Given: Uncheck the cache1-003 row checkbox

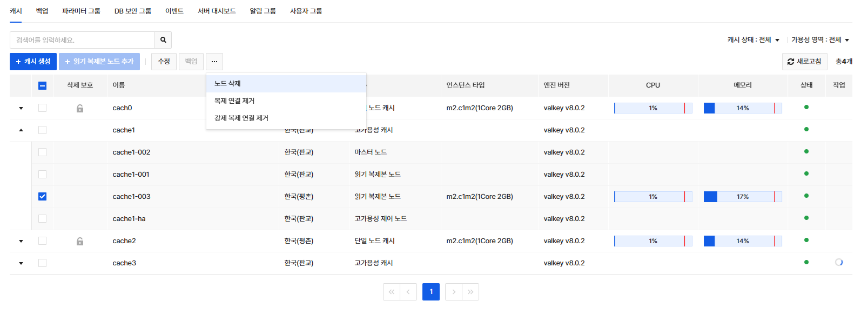Looking at the screenshot, I should pos(43,197).
